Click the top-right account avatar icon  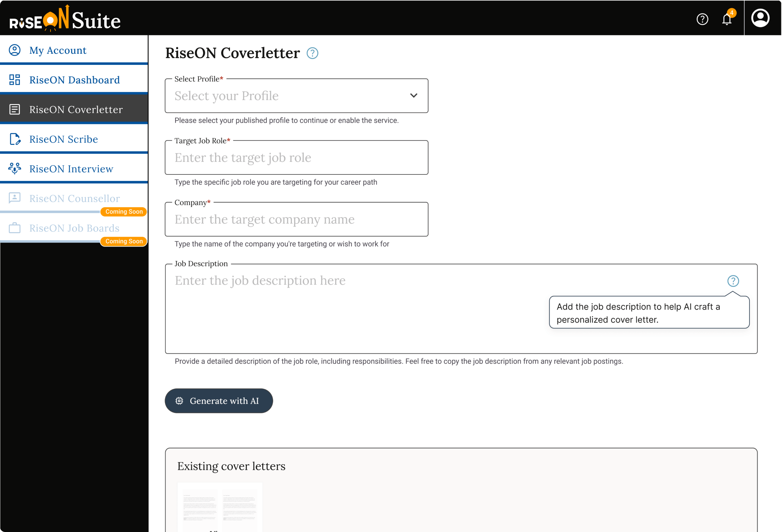pos(760,18)
